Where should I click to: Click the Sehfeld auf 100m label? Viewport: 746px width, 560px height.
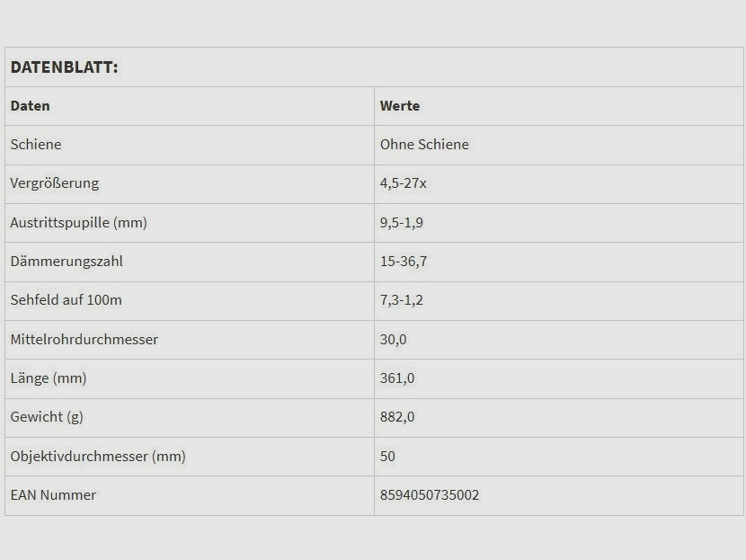[x=66, y=300]
